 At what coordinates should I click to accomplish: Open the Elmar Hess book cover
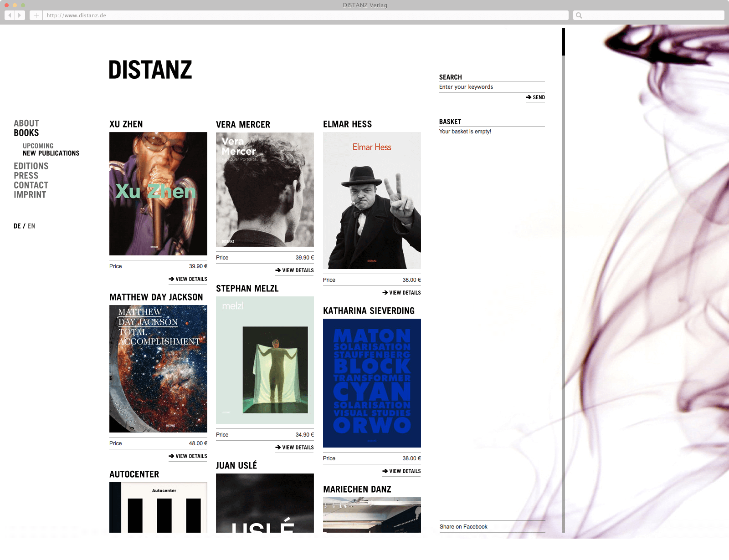coord(372,200)
